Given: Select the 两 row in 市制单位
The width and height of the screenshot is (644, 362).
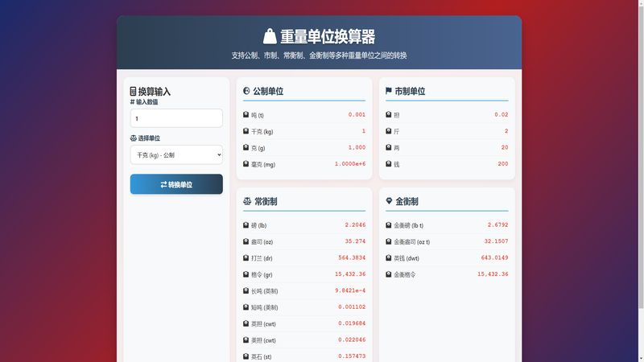Looking at the screenshot, I should 447,147.
